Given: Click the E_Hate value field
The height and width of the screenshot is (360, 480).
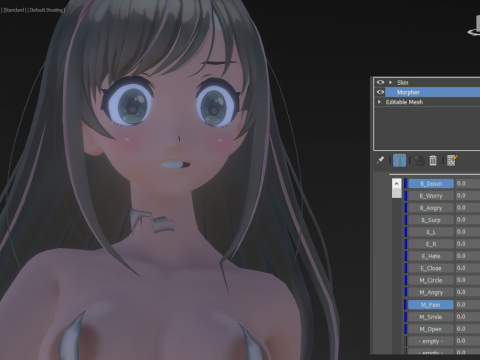Looking at the screenshot, I should pyautogui.click(x=468, y=256).
